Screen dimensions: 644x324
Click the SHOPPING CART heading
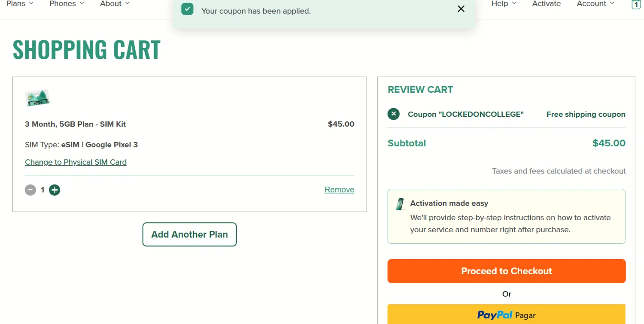(87, 49)
